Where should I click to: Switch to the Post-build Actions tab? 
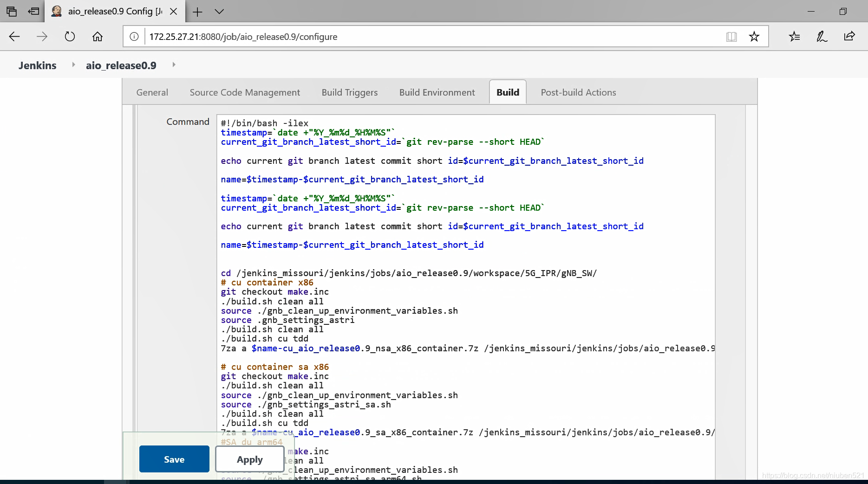pyautogui.click(x=578, y=92)
